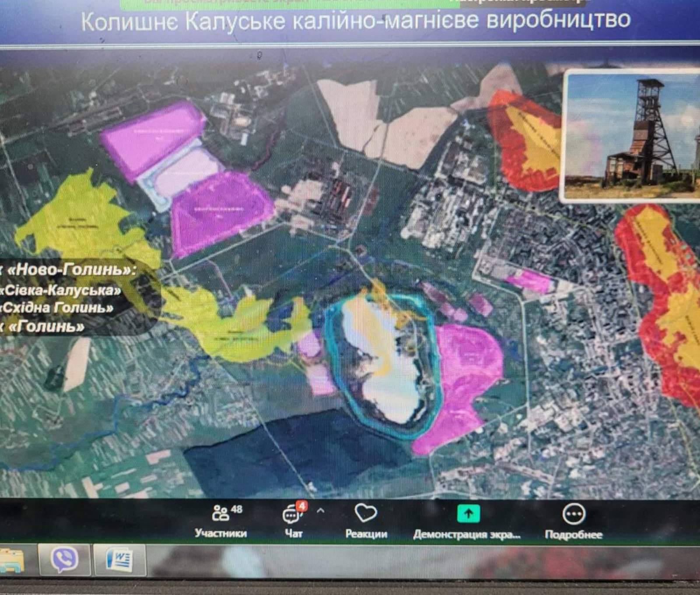
Task: Open the Участники participants panel
Action: (x=220, y=521)
